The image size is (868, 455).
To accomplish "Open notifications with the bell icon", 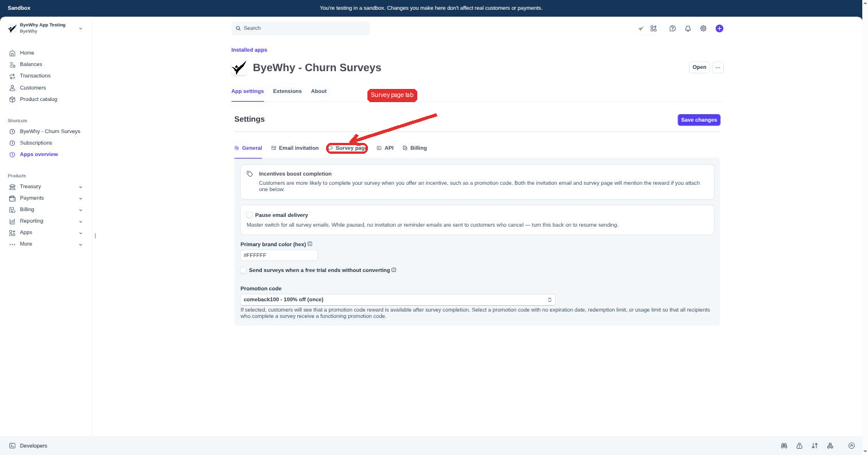I will [x=688, y=29].
